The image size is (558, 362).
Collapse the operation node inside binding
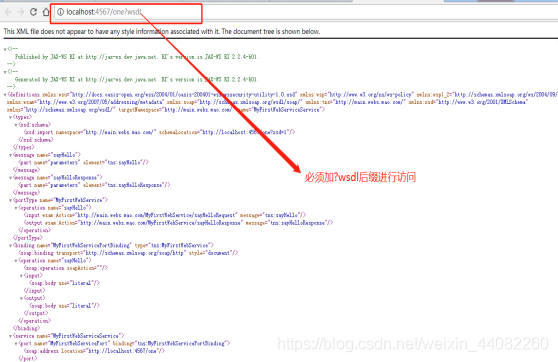pos(16,261)
